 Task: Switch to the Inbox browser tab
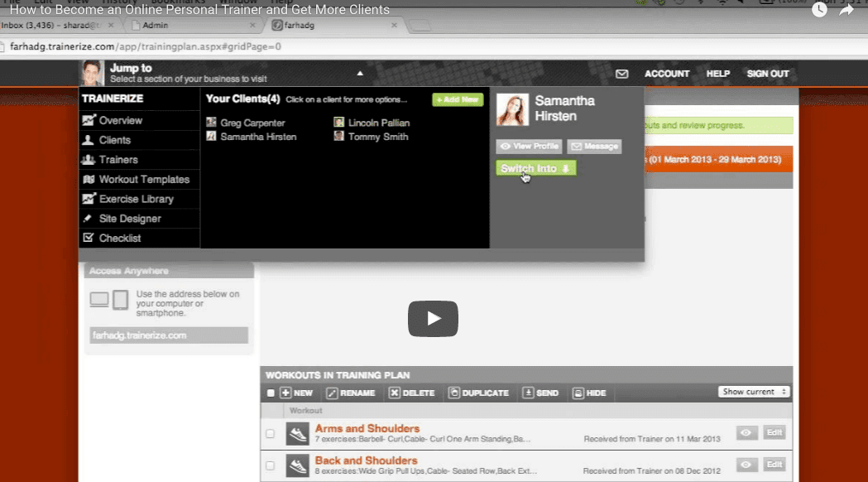point(57,26)
